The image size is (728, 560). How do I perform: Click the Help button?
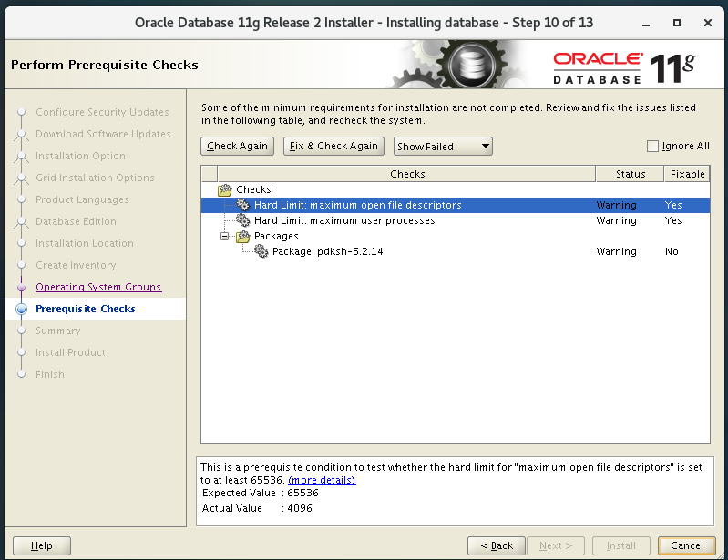(42, 545)
